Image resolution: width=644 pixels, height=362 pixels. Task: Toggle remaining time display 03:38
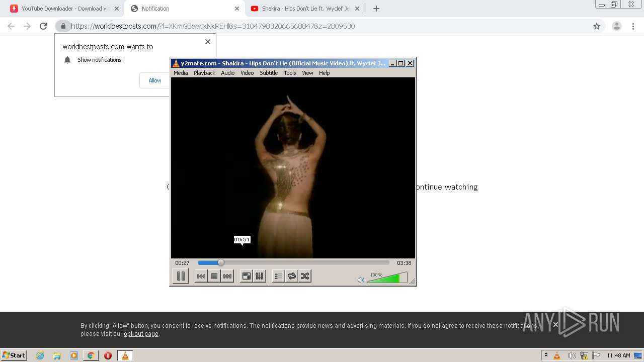click(404, 263)
